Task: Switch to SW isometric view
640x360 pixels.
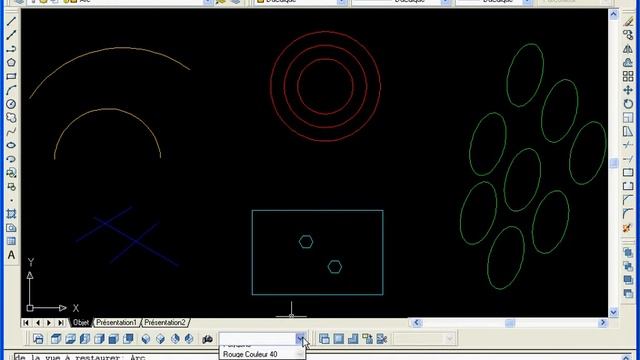Action: click(146, 339)
